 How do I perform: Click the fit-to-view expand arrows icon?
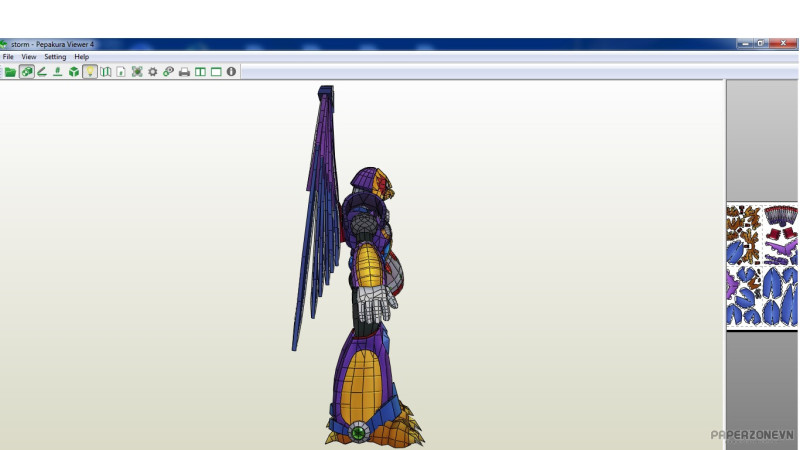point(137,72)
